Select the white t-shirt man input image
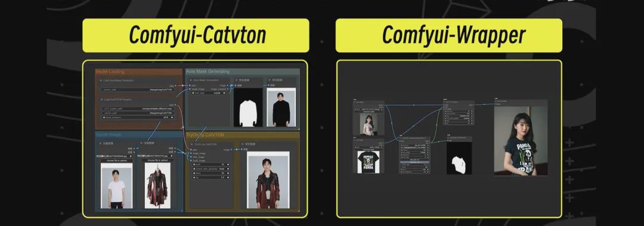Screen dimensions: 644x226 [x=116, y=185]
